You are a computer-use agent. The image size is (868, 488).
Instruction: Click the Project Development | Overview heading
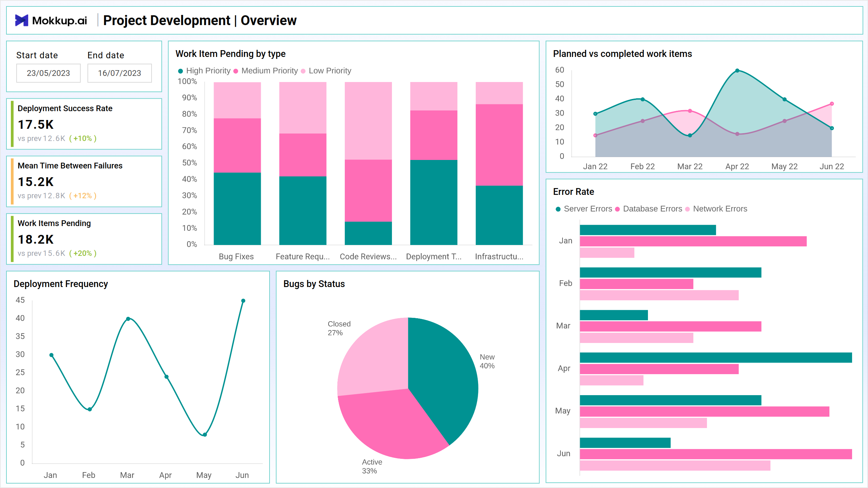click(200, 20)
